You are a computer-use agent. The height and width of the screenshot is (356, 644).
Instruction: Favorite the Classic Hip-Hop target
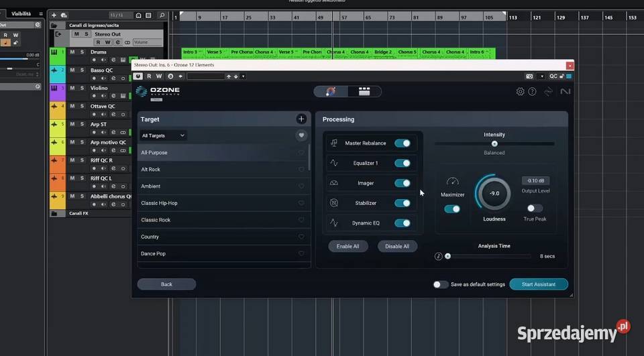coord(301,203)
